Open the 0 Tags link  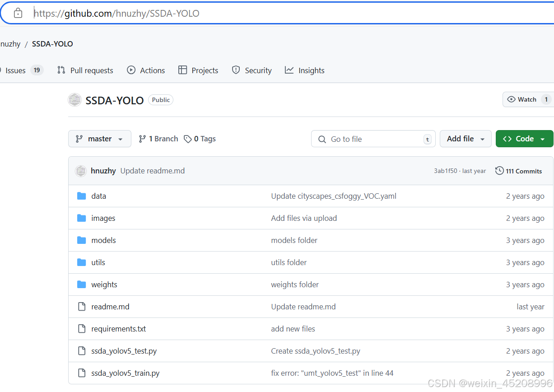click(x=200, y=139)
